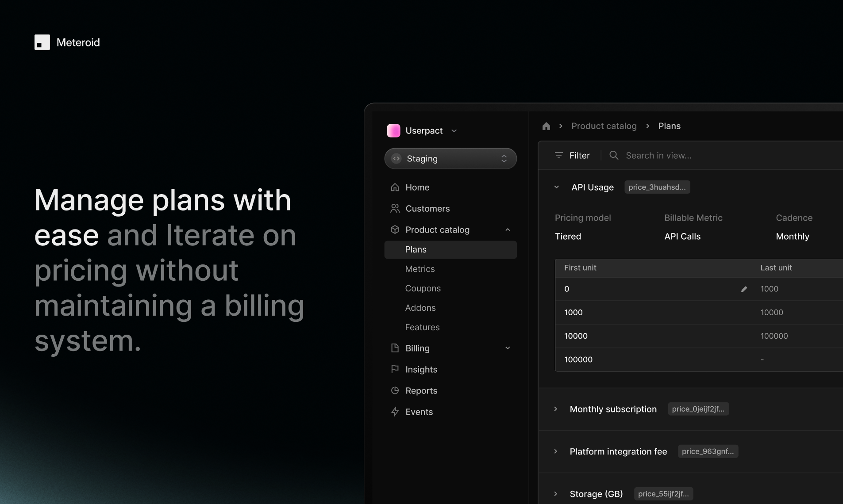Screen dimensions: 843x504
Task: Select the First unit cell 10000
Action: pyautogui.click(x=576, y=336)
